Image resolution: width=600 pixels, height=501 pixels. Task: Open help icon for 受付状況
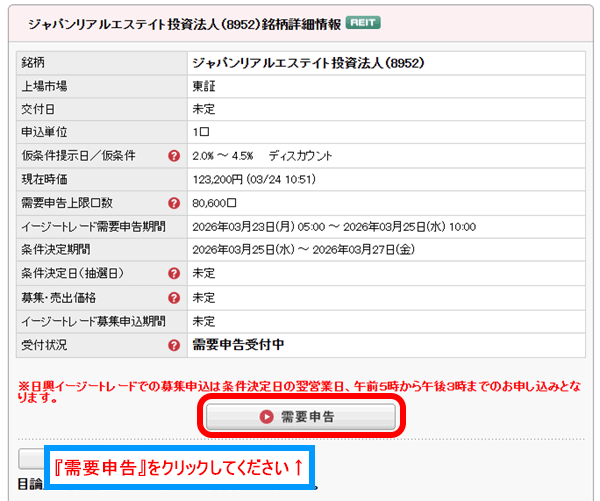click(174, 345)
